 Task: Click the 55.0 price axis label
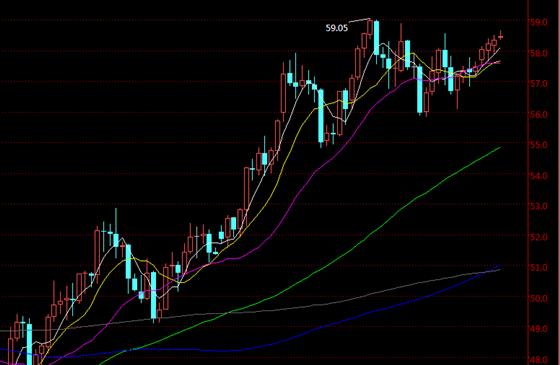pos(539,145)
